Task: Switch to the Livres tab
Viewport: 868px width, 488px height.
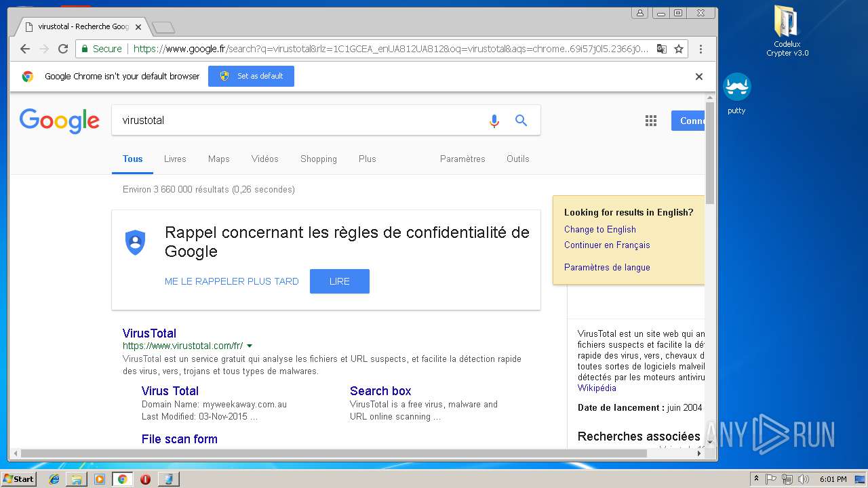Action: pyautogui.click(x=175, y=159)
